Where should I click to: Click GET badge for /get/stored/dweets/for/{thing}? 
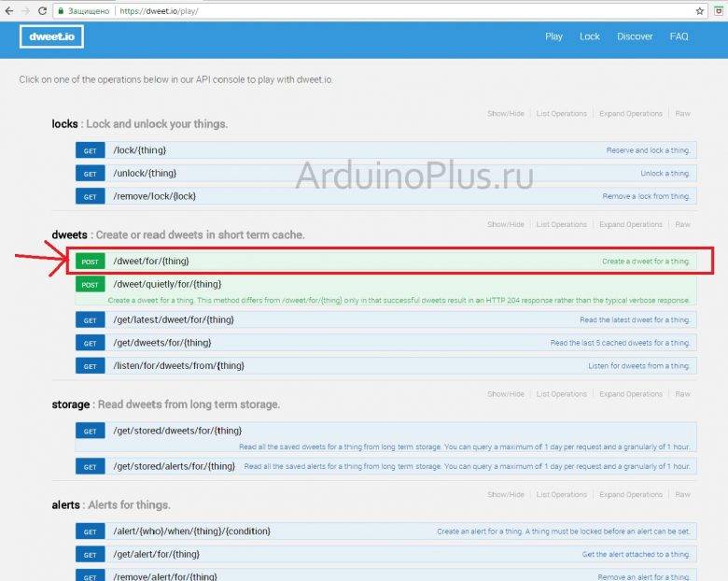pyautogui.click(x=91, y=431)
